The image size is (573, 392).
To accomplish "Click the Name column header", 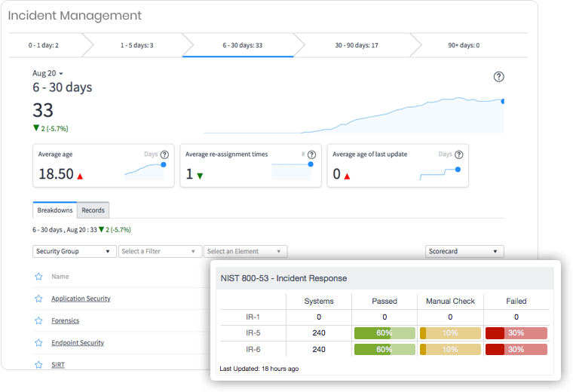I will pos(60,277).
